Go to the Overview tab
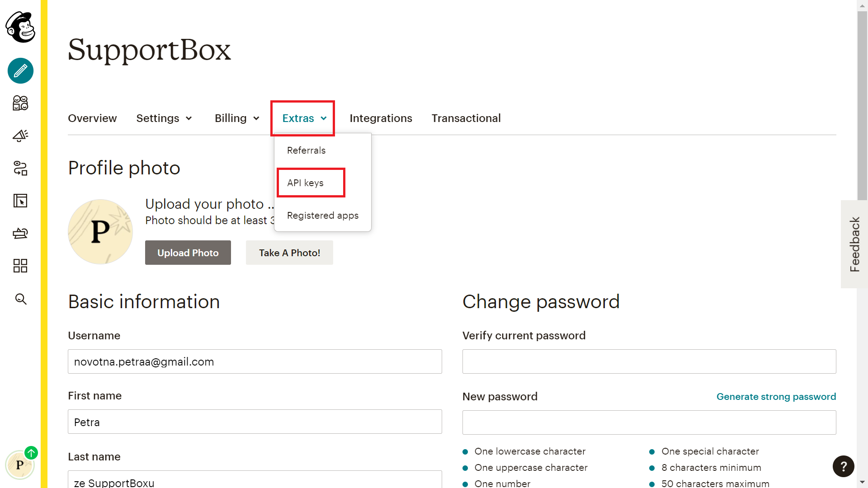The width and height of the screenshot is (868, 488). click(x=92, y=118)
